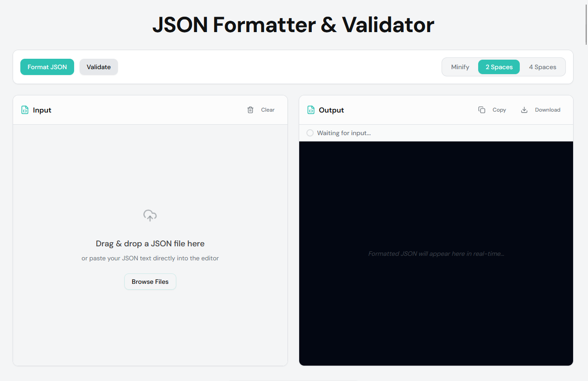Click 'or paste your JSON text' hint

coord(150,259)
